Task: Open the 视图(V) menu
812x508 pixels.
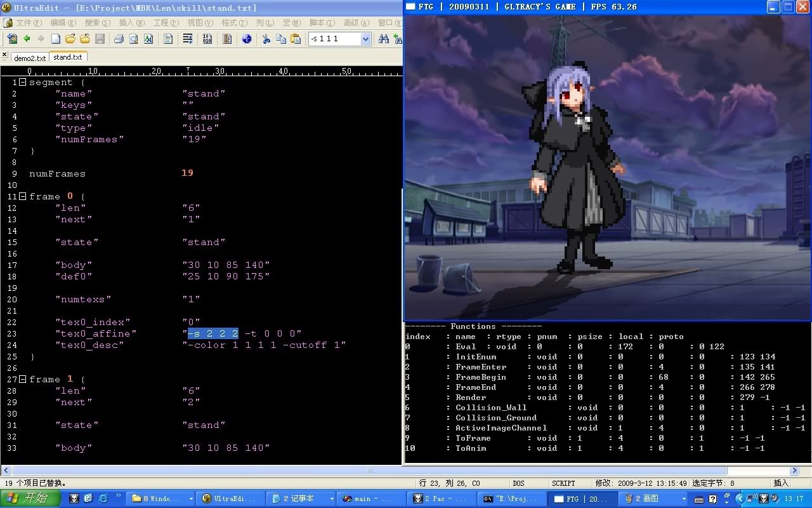Action: (200, 22)
